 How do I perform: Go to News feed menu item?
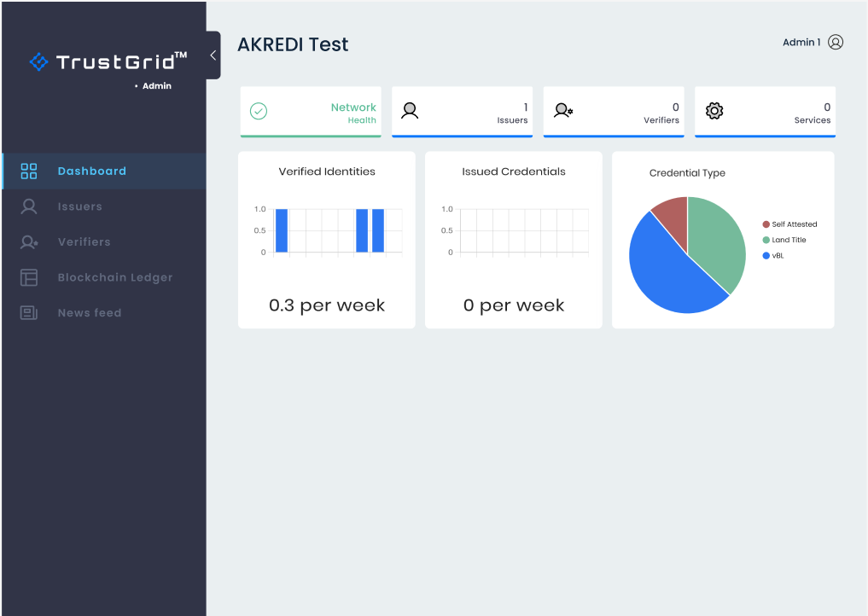click(90, 313)
